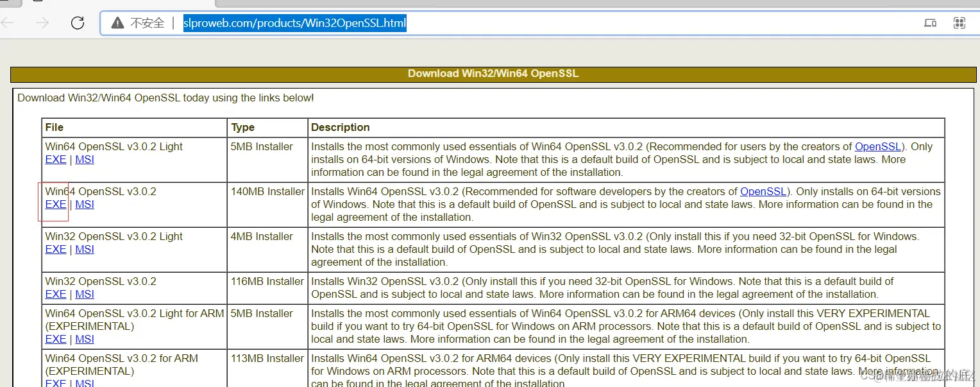Click the browser forward arrow
This screenshot has width=980, height=387.
(42, 23)
